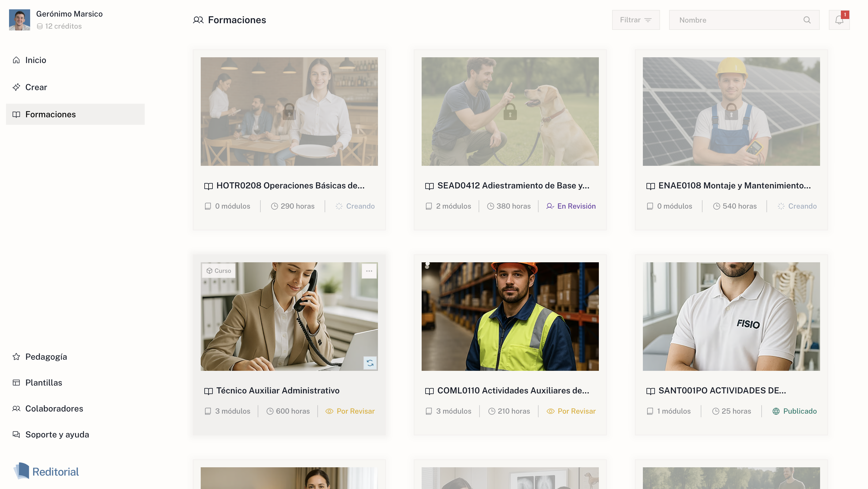Click Gerónimo Marsico's profile avatar
Viewport: 868px width, 489px height.
(x=20, y=20)
